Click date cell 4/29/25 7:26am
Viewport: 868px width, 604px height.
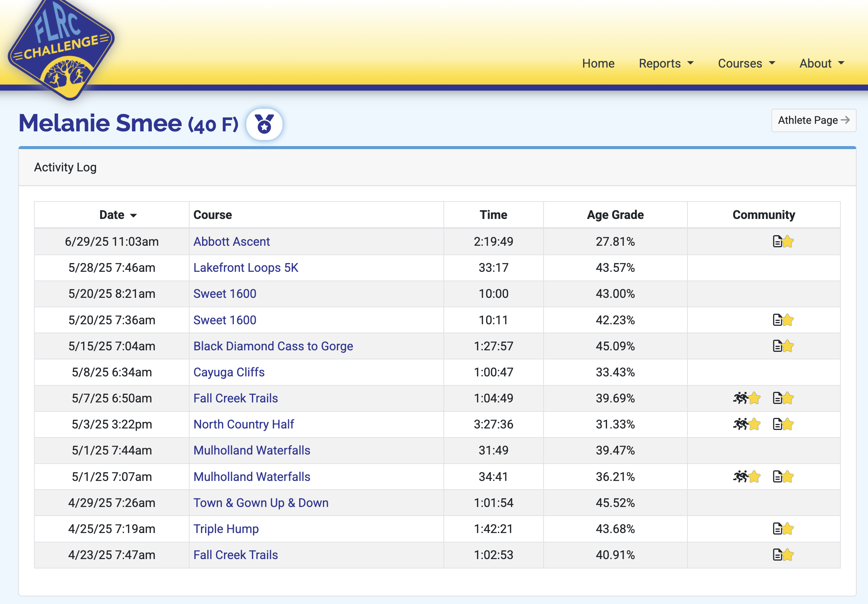(x=112, y=503)
